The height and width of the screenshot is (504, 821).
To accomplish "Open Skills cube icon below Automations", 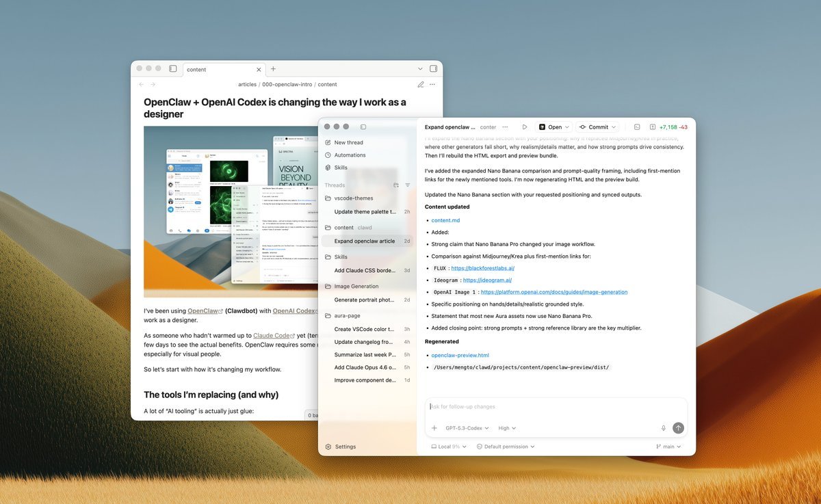I will [x=328, y=168].
